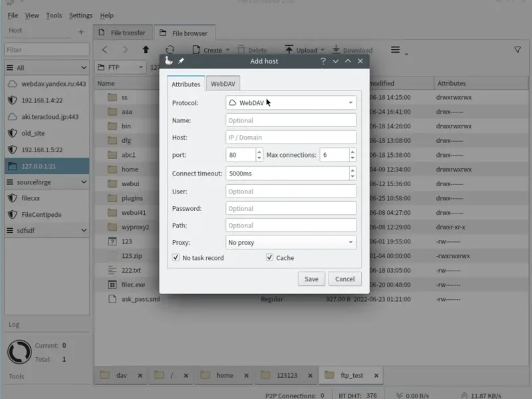
Task: Open the Help menu
Action: click(x=106, y=15)
